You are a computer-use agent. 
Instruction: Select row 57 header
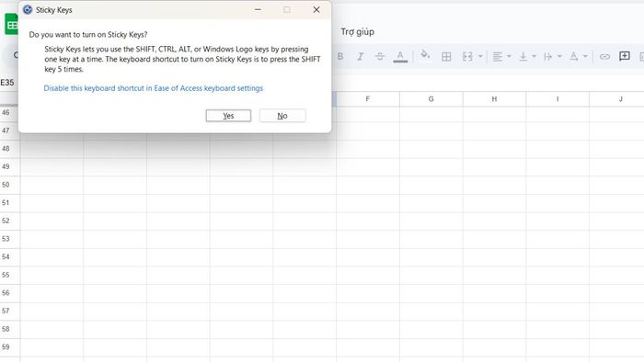(10, 311)
